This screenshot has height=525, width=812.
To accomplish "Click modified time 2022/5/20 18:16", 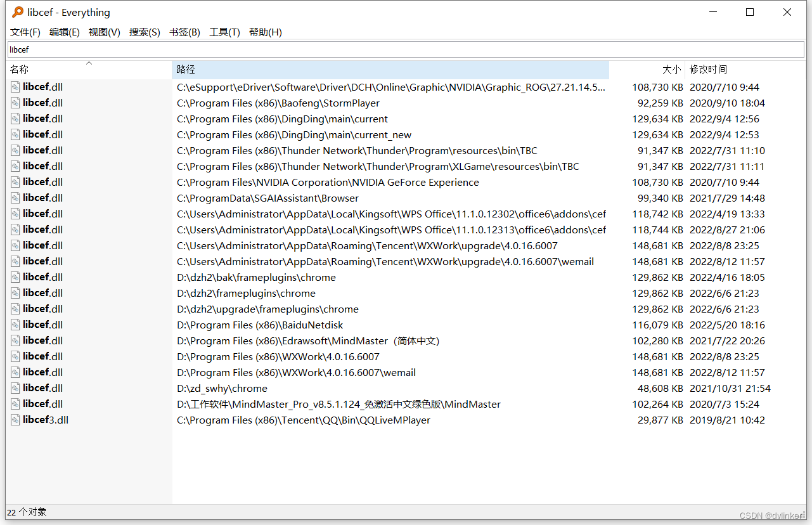I will tap(727, 325).
